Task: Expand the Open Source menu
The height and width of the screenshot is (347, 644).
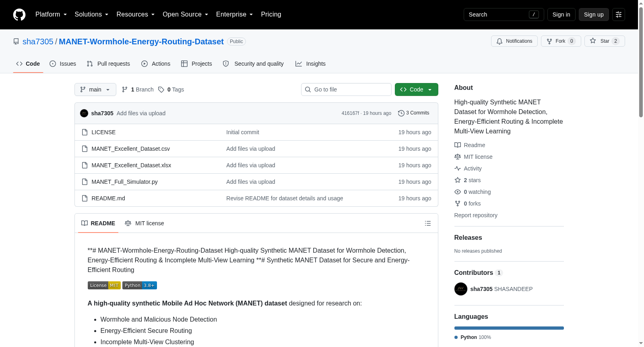Action: [x=185, y=15]
